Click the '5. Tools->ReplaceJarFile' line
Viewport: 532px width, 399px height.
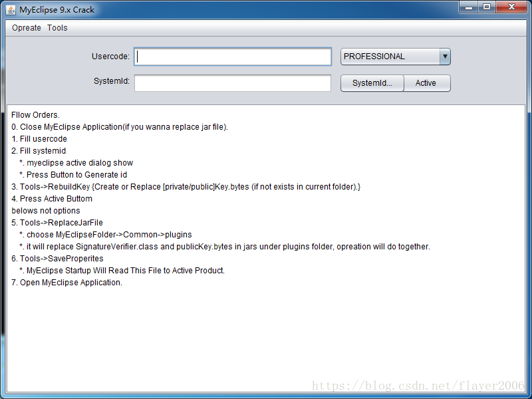pos(57,223)
